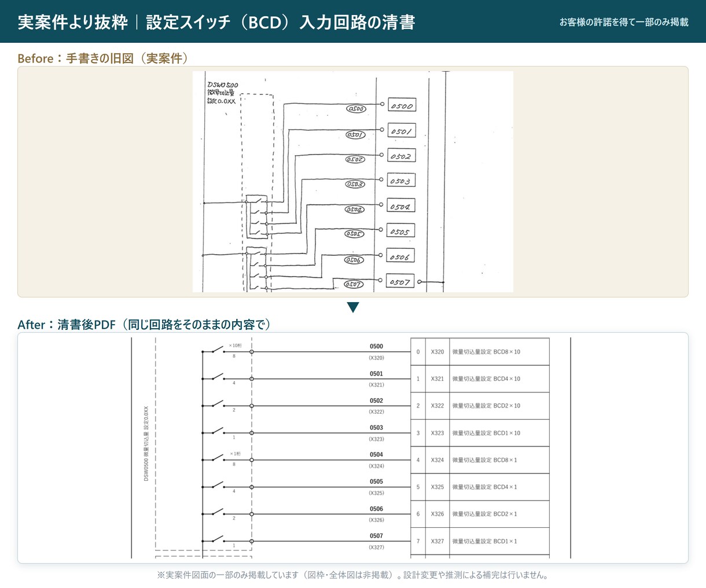Image resolution: width=706 pixels, height=588 pixels.
Task: Click the handwritten circled 0507 wire label
Action: 353,284
